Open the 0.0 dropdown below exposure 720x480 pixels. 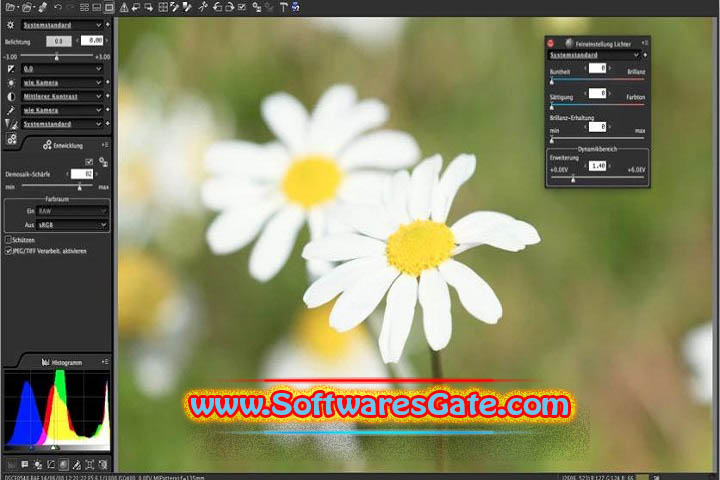click(x=62, y=69)
